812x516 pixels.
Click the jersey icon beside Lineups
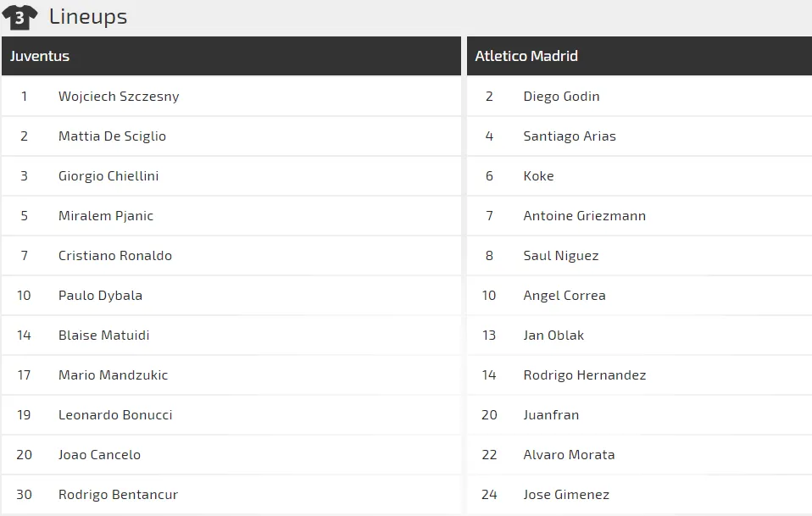(x=19, y=17)
